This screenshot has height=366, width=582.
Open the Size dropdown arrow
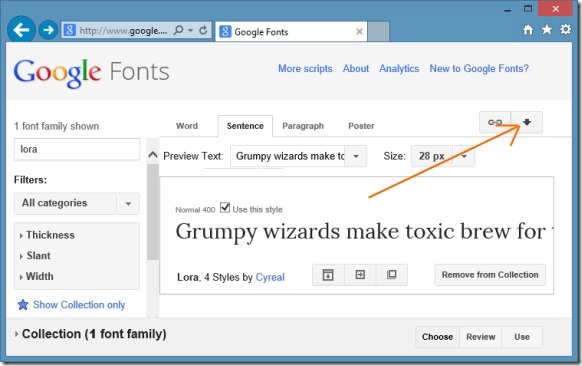point(464,156)
